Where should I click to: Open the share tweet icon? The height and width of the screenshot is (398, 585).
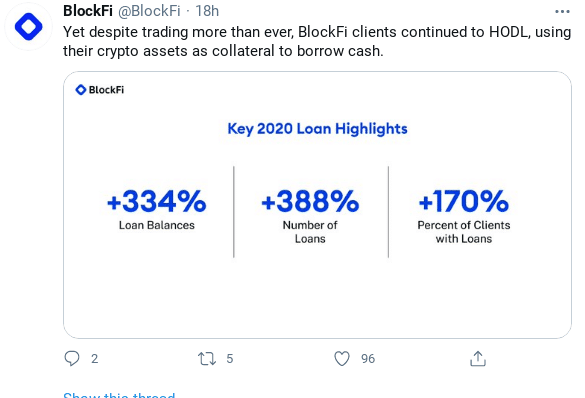coord(478,358)
